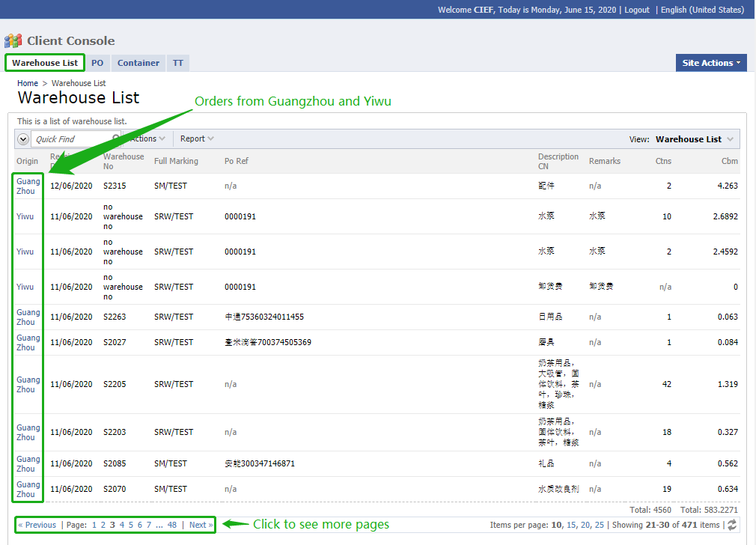756x545 pixels.
Task: Type in the Quick Find search field
Action: (73, 139)
